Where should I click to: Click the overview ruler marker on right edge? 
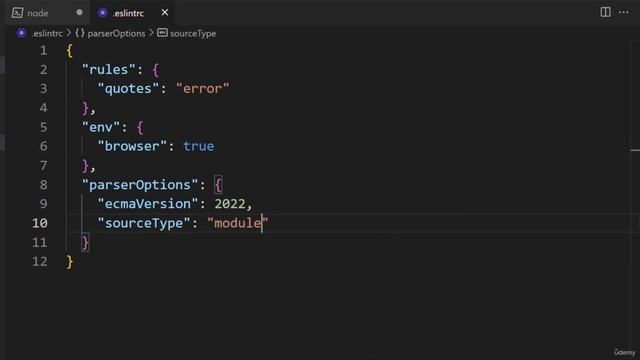pos(635,150)
